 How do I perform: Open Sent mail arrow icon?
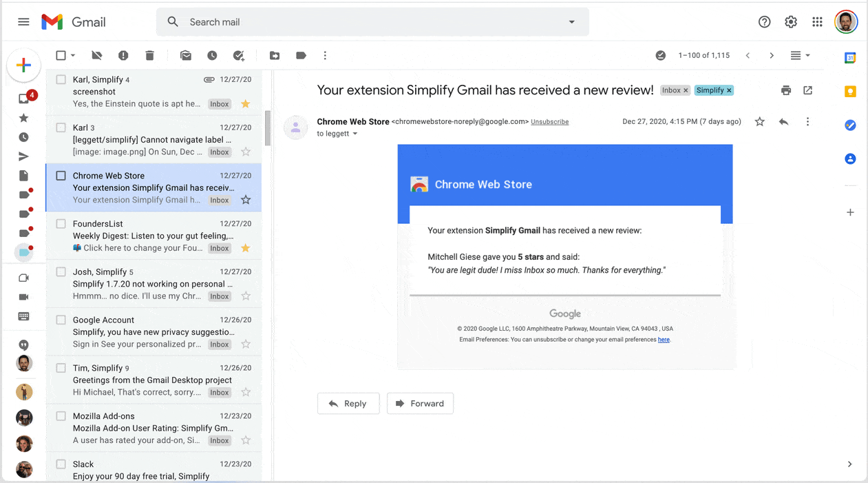(23, 156)
